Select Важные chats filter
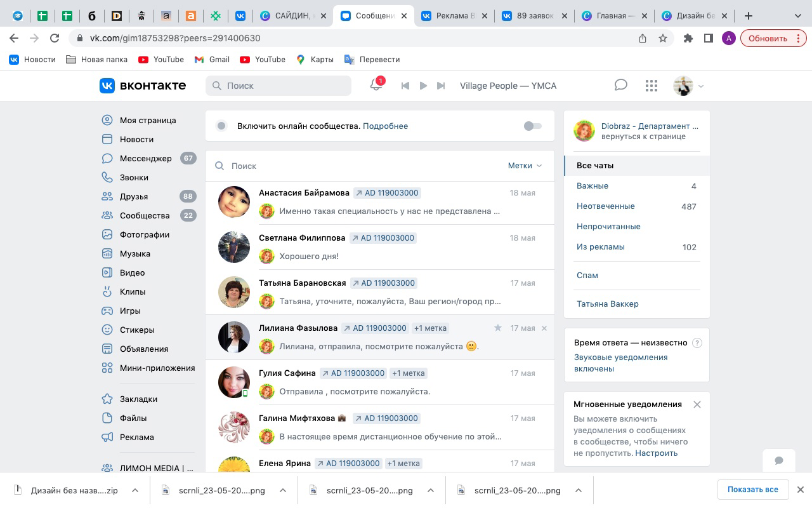Screen dimensions: 812x508 pyautogui.click(x=636, y=185)
